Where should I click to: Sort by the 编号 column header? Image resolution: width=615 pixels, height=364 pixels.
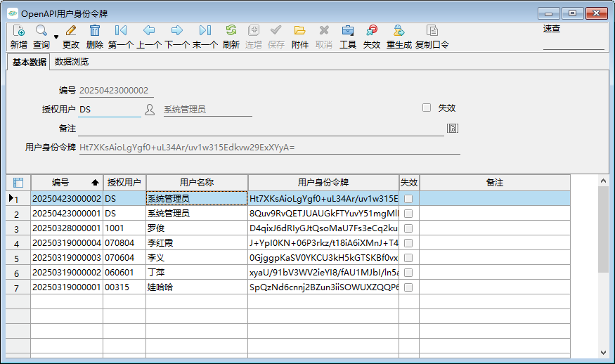(x=66, y=183)
